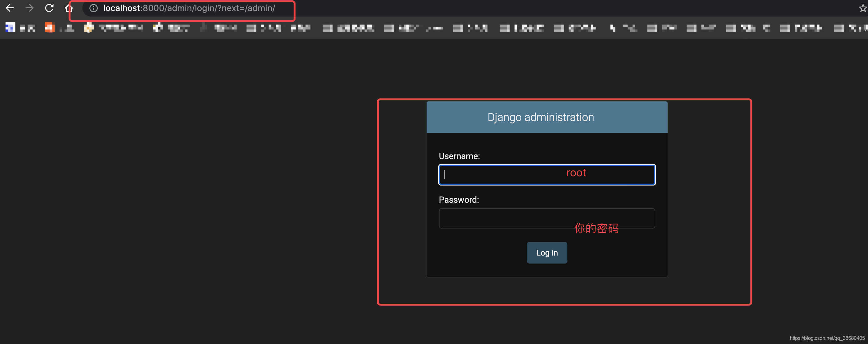Navigate back using the back arrow
This screenshot has height=344, width=868.
click(10, 8)
